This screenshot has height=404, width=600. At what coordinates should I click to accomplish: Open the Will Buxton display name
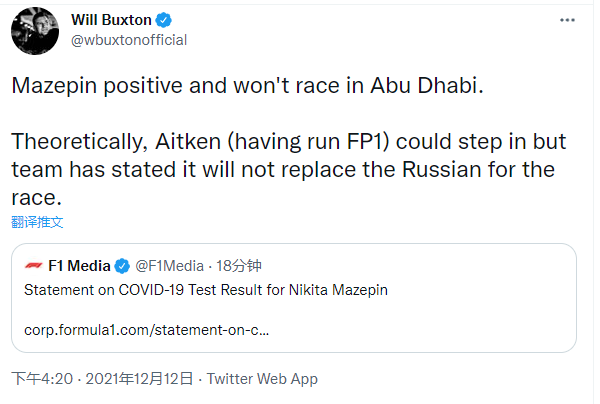coord(112,20)
